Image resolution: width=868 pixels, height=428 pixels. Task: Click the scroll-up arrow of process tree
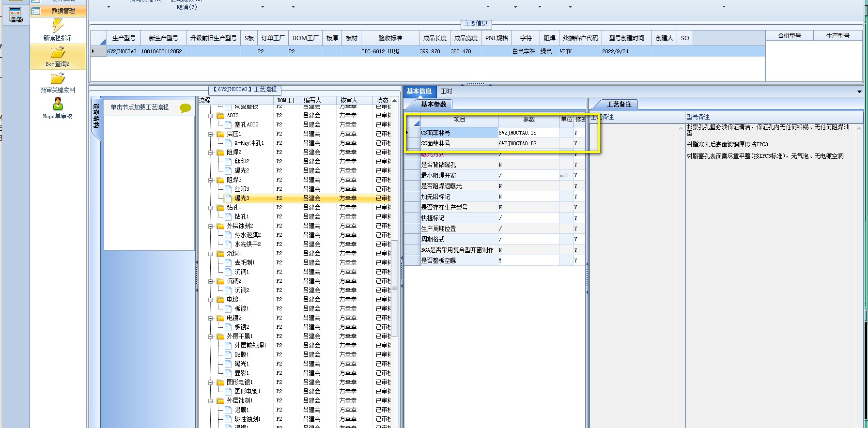pos(395,101)
